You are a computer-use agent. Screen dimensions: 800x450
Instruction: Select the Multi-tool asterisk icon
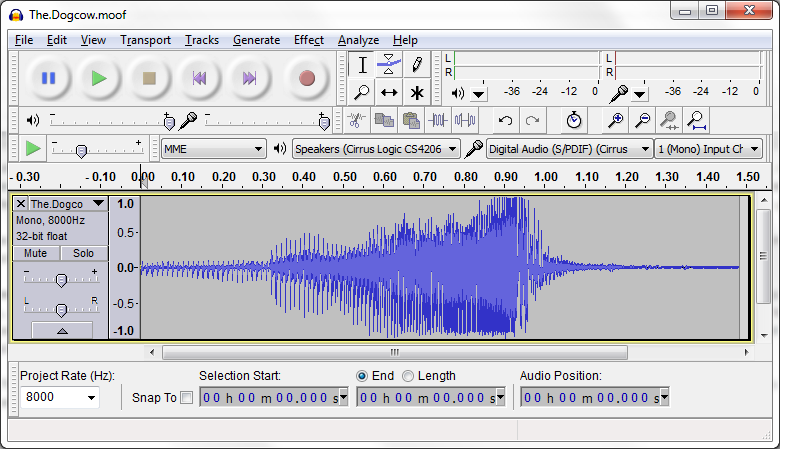416,92
